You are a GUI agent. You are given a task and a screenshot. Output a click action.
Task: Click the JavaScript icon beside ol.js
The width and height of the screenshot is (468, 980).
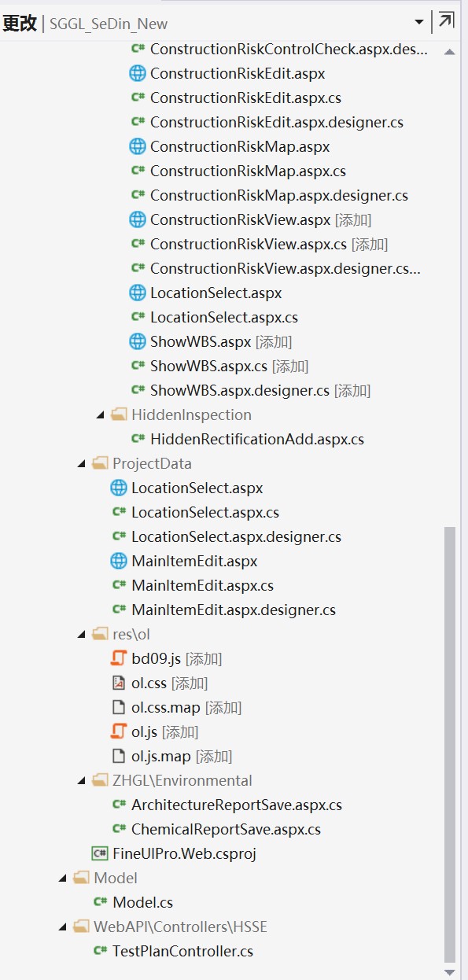point(119,731)
